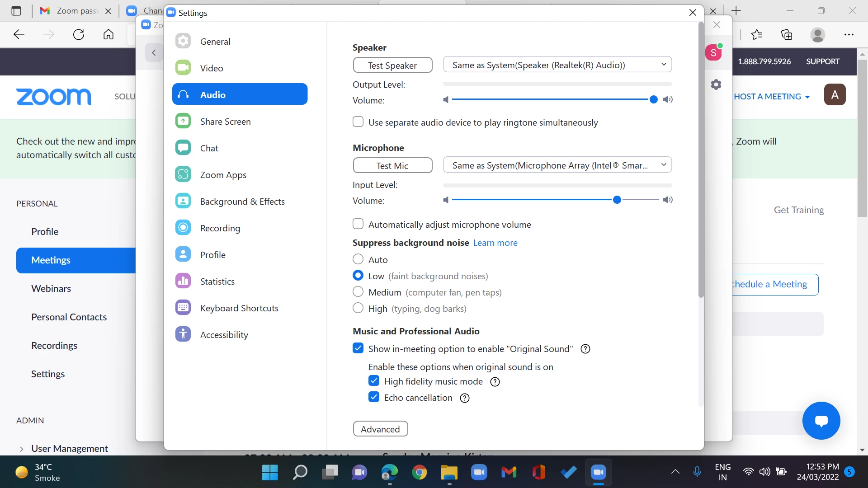
Task: Switch to Video settings tab
Action: click(x=212, y=68)
